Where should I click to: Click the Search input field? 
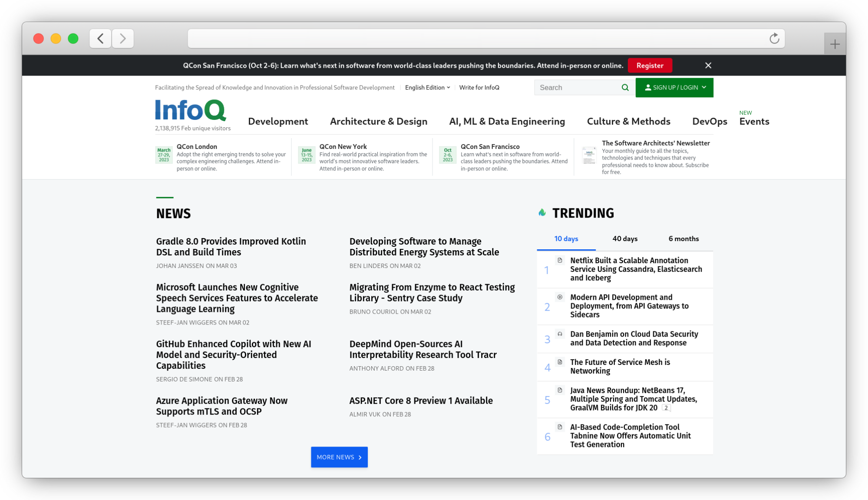578,88
